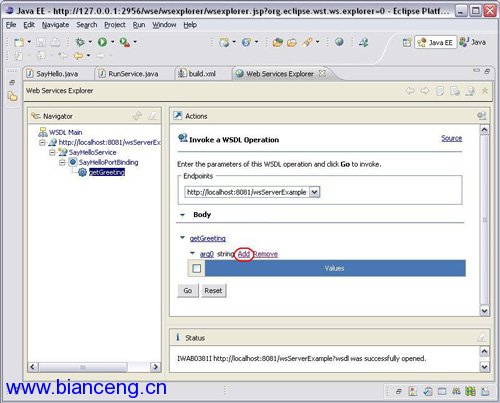
Task: Click the Add link for arg0
Action: (x=244, y=254)
